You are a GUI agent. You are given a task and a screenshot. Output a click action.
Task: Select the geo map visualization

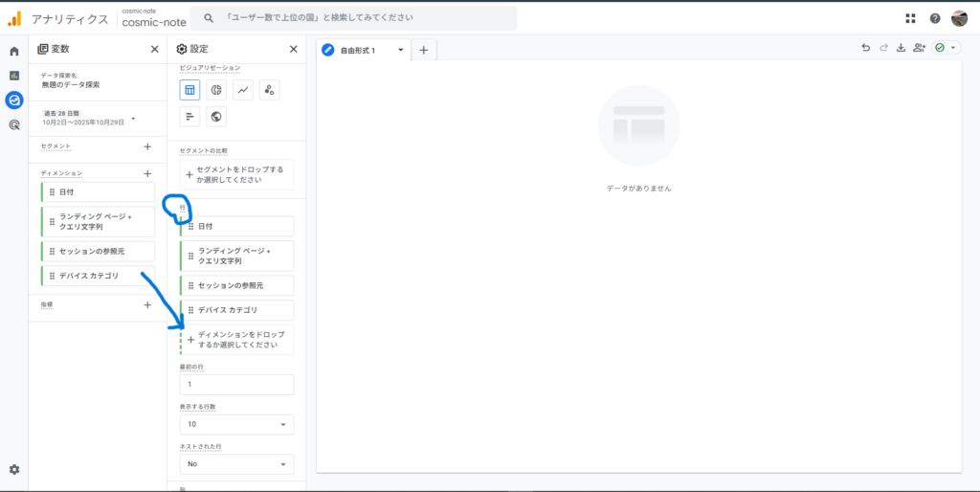click(217, 117)
